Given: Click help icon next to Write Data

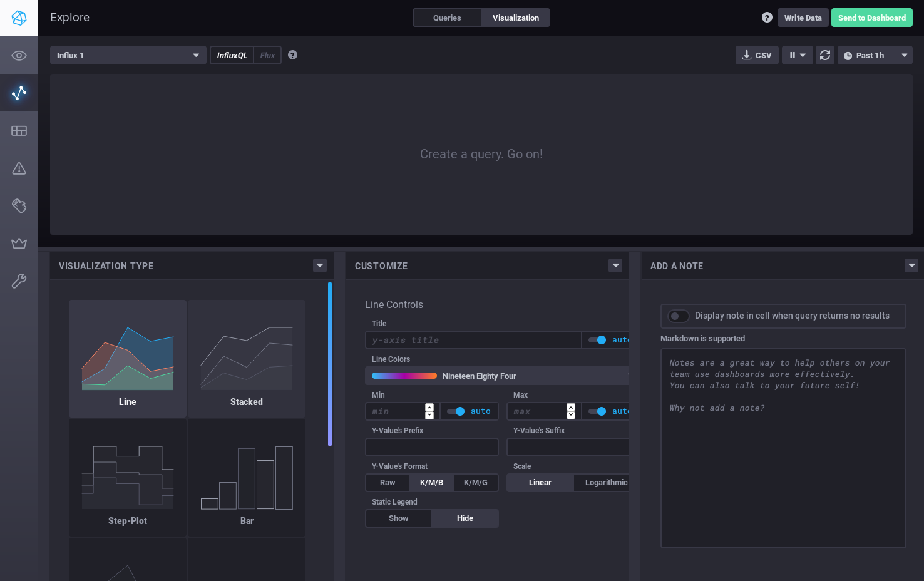Looking at the screenshot, I should pos(767,18).
